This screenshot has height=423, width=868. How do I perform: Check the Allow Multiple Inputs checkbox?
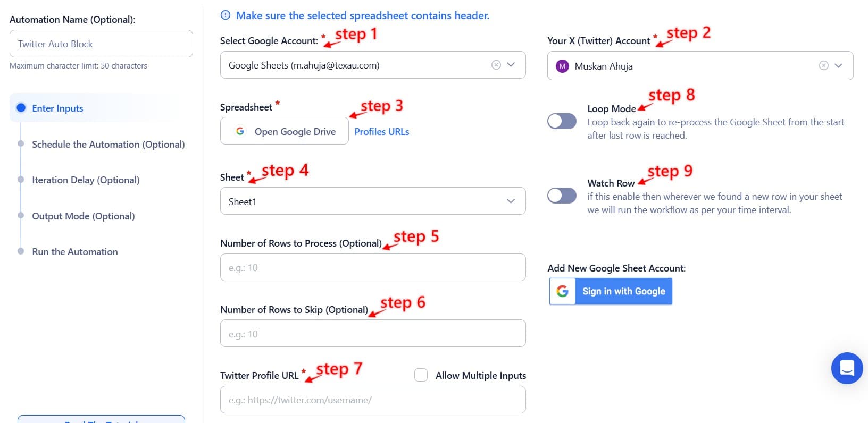(x=421, y=375)
